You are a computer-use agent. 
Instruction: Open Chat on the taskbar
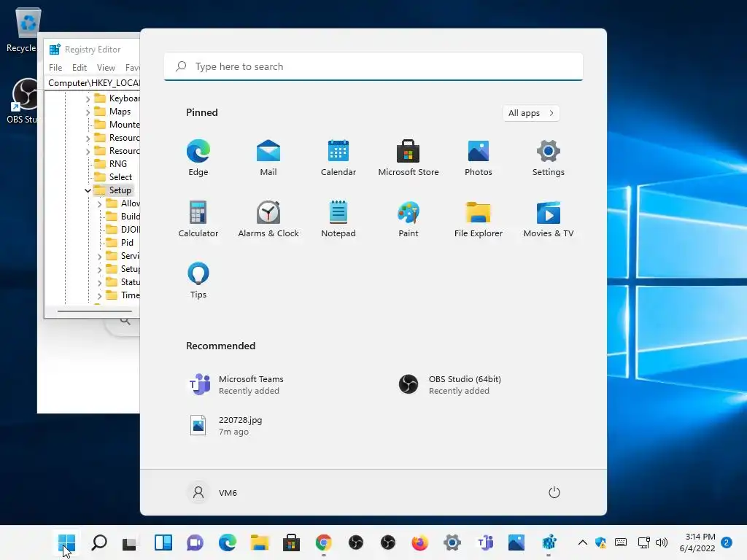pos(195,542)
